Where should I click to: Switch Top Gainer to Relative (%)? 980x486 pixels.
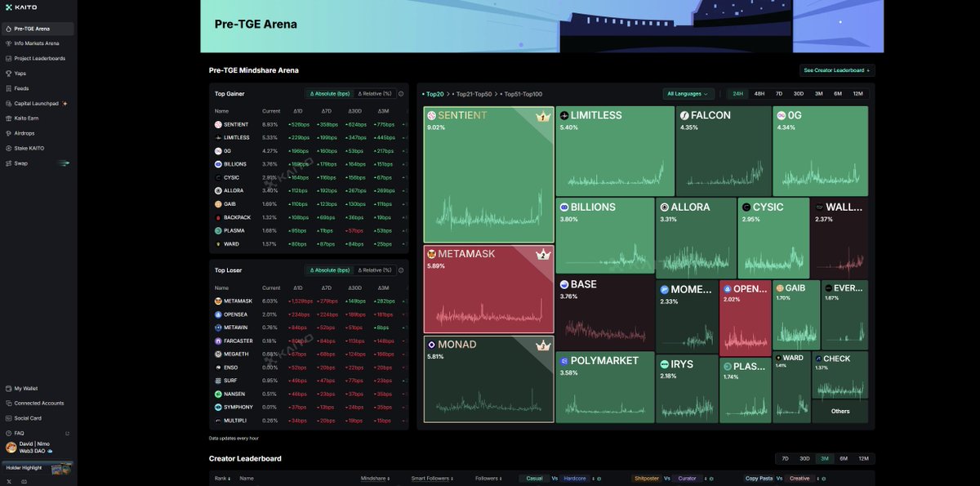pyautogui.click(x=375, y=94)
